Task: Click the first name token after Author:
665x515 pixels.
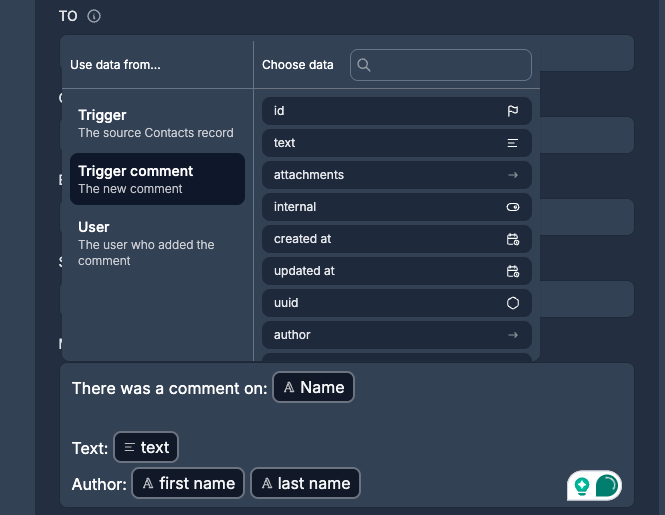Action: point(188,484)
